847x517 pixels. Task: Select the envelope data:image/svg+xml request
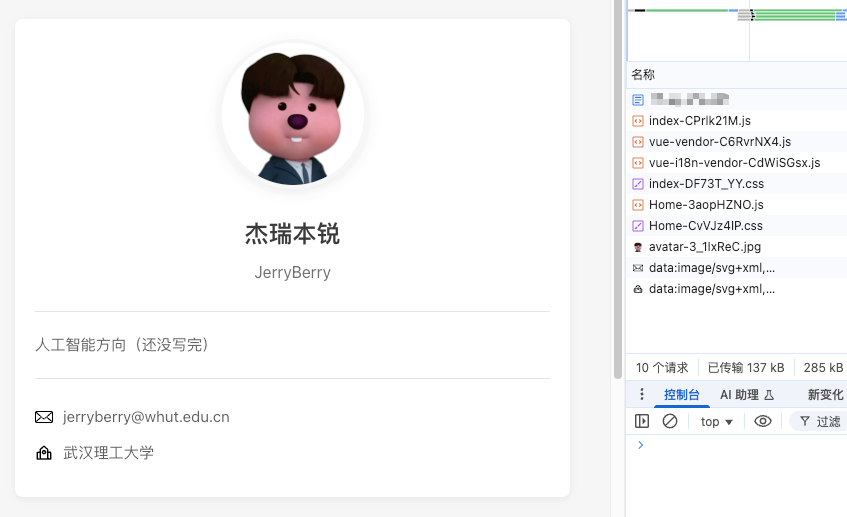[x=736, y=268]
